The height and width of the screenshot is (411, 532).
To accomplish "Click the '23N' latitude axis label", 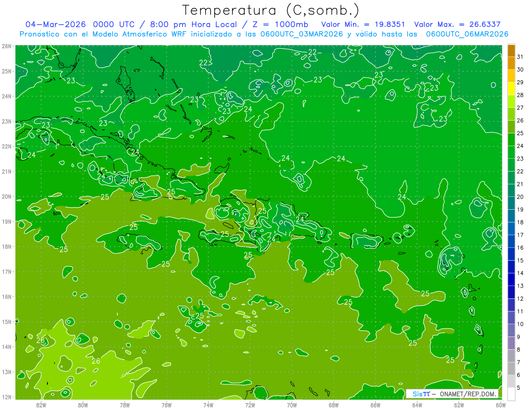I will [7, 121].
